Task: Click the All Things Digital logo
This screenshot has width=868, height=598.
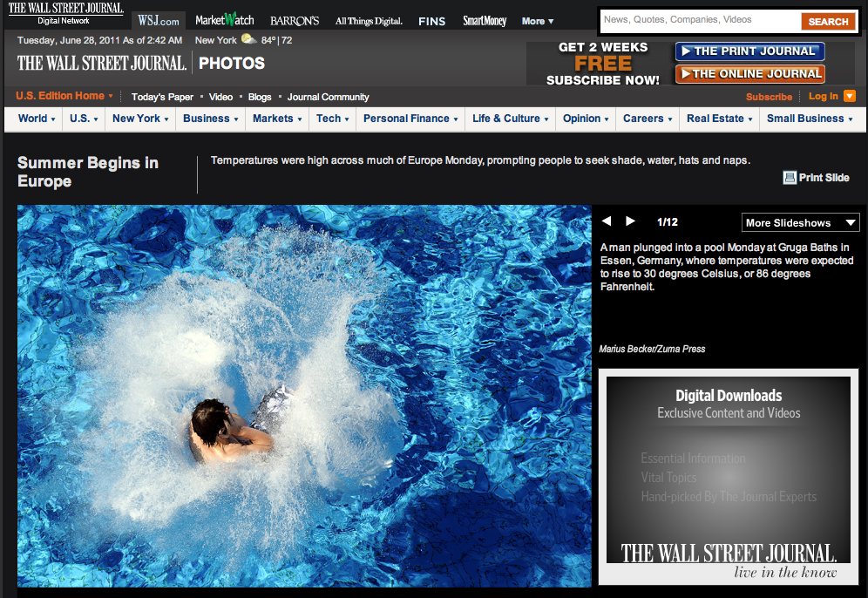Action: point(370,20)
